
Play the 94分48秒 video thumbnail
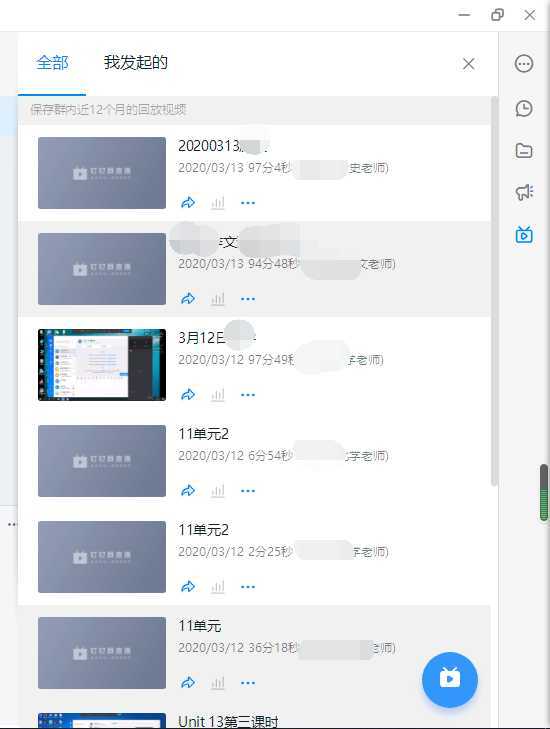(x=102, y=269)
